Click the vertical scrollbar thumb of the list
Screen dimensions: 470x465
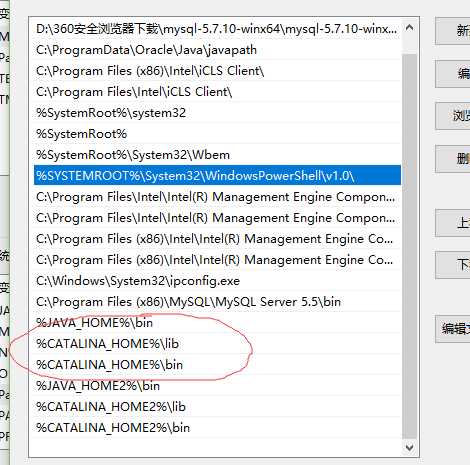[410, 246]
